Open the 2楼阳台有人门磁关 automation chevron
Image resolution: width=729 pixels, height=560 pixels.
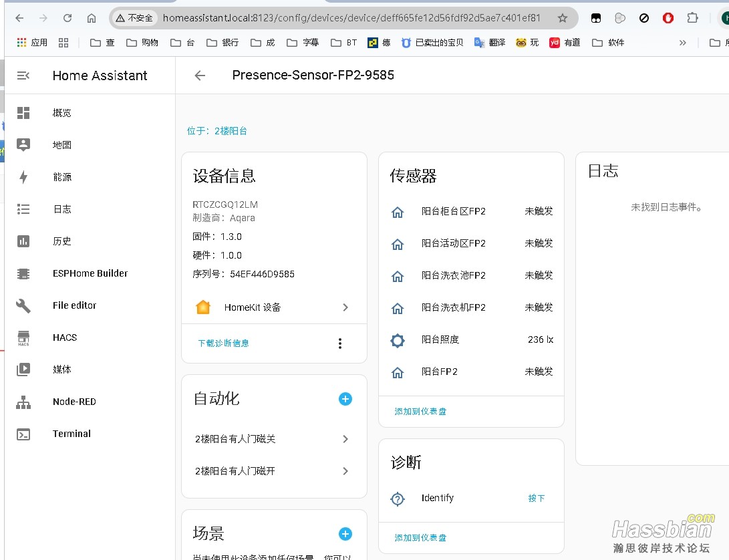[x=345, y=438]
